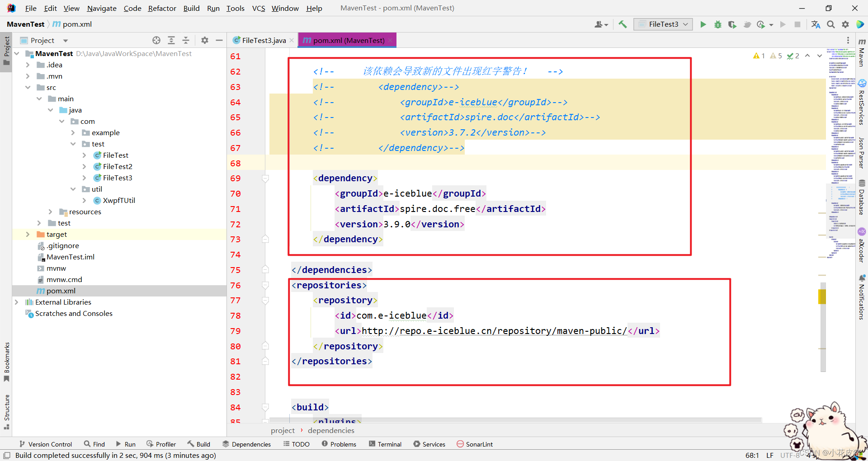Open the Maven tool window
Viewport: 868px width, 461px height.
(862, 53)
